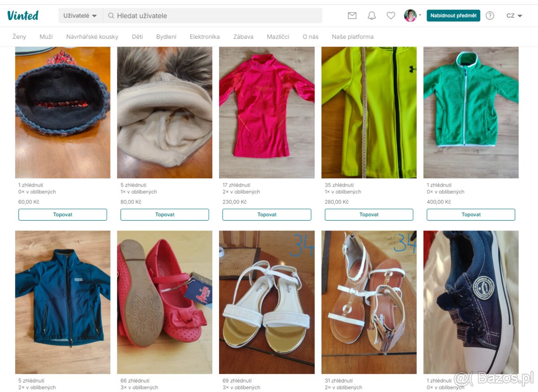Viewport: 538px width, 392px height.
Task: Click the Vinted logo
Action: [x=23, y=15]
